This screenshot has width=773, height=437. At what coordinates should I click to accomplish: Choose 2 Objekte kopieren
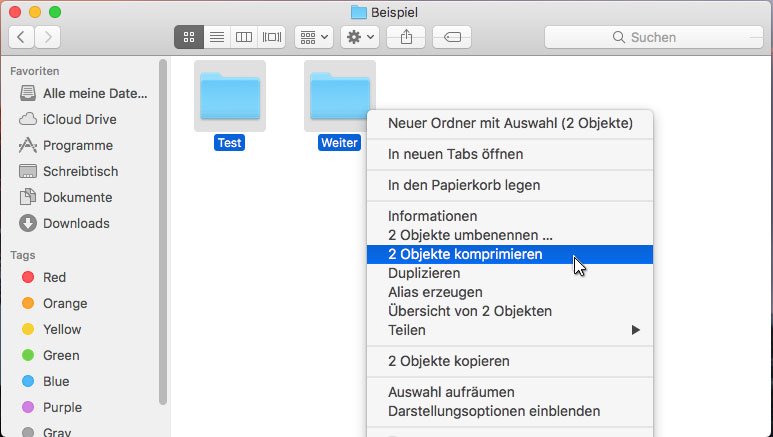point(510,361)
